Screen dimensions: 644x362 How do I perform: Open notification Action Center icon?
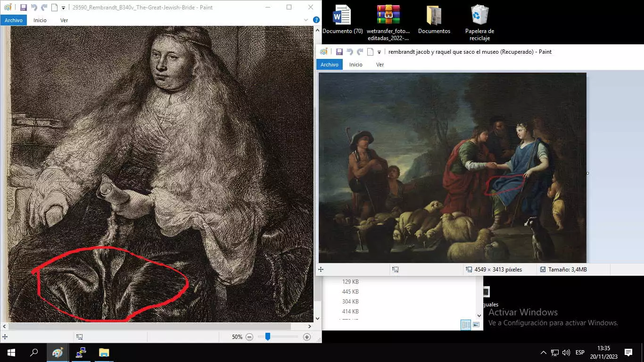pos(628,353)
